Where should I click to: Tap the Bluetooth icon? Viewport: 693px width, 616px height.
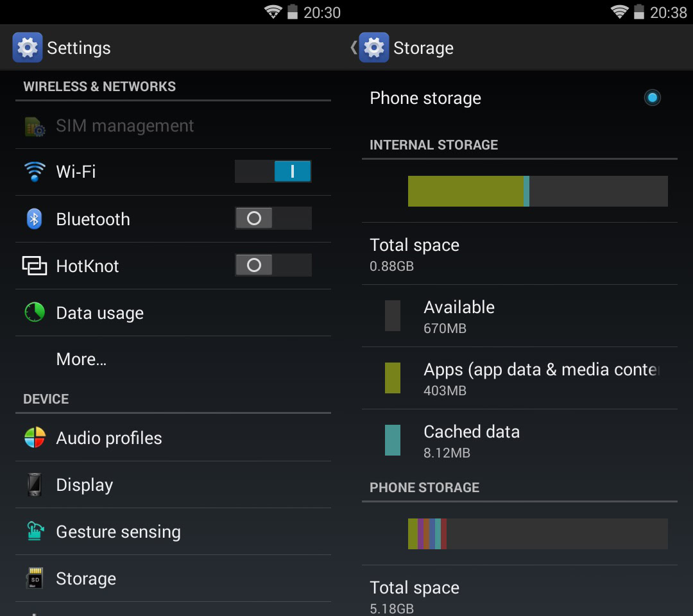[34, 219]
